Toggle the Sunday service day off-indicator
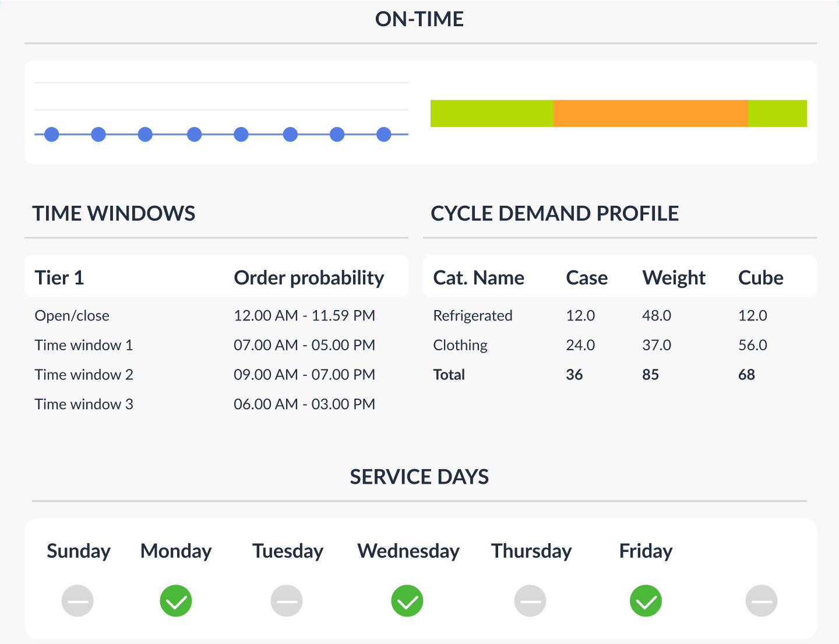Screen dimensions: 839x644 77,601
